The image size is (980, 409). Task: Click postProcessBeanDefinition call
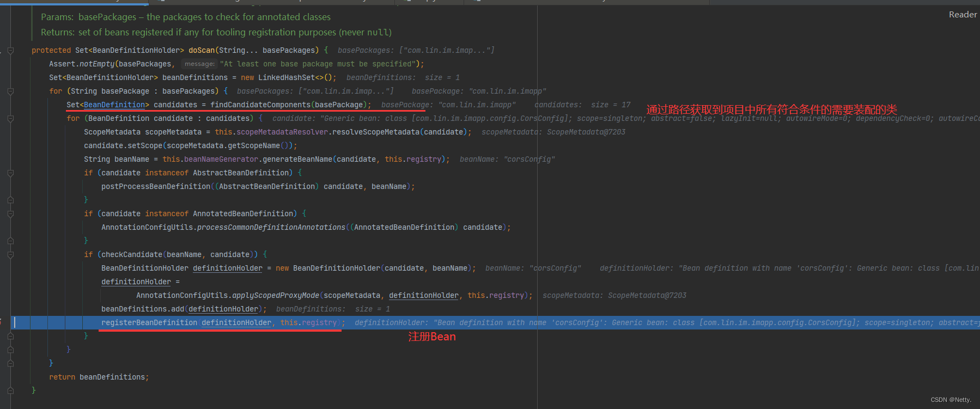tap(156, 186)
